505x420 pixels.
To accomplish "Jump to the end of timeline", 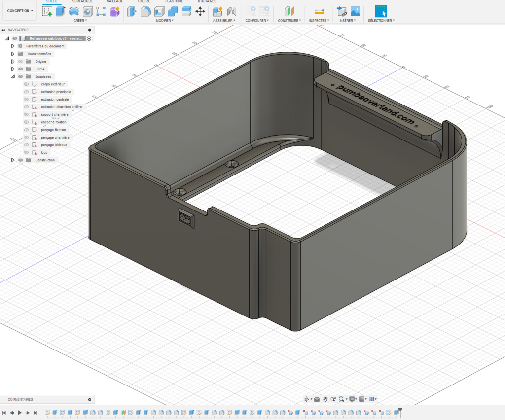I will [x=36, y=412].
